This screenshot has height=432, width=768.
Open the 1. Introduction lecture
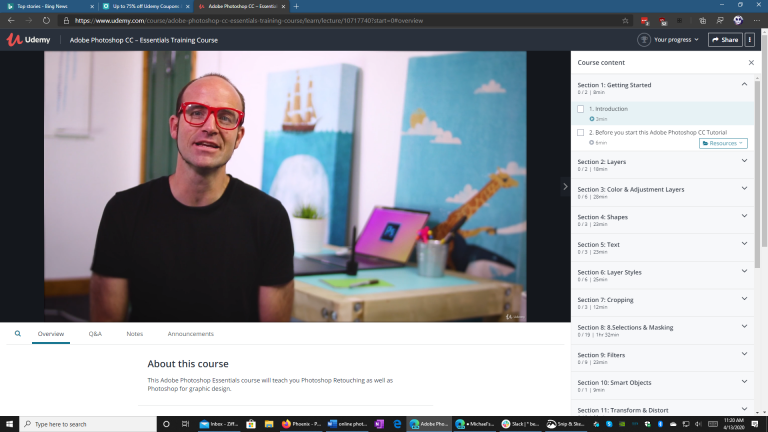click(663, 113)
